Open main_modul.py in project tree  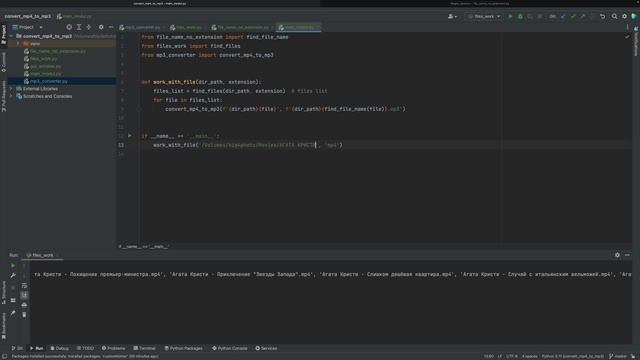pos(42,74)
